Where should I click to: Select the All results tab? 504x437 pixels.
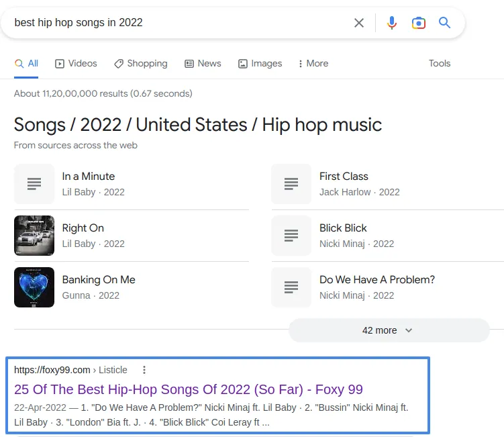click(26, 63)
